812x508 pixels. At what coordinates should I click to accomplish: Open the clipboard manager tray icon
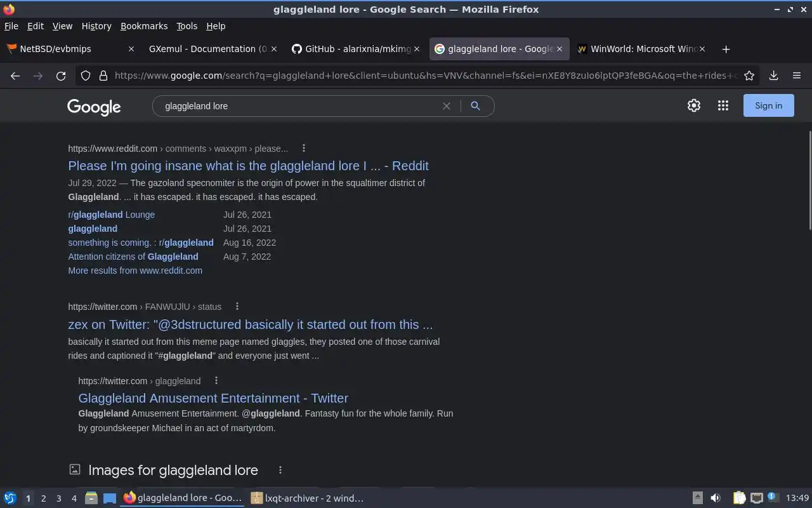tap(740, 498)
